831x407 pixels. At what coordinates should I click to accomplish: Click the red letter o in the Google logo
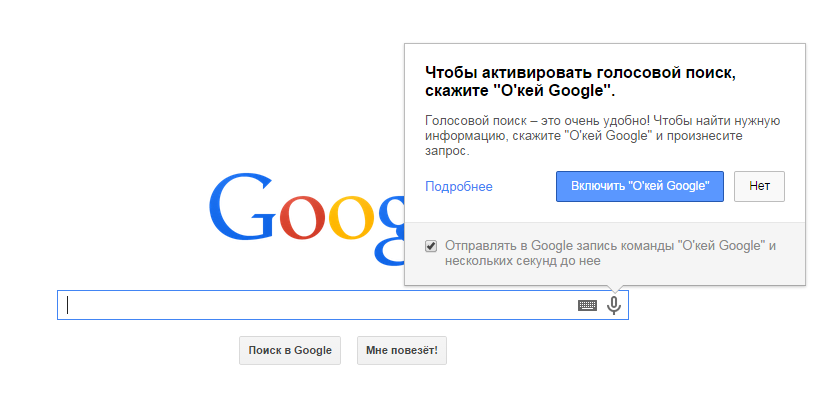pyautogui.click(x=302, y=218)
